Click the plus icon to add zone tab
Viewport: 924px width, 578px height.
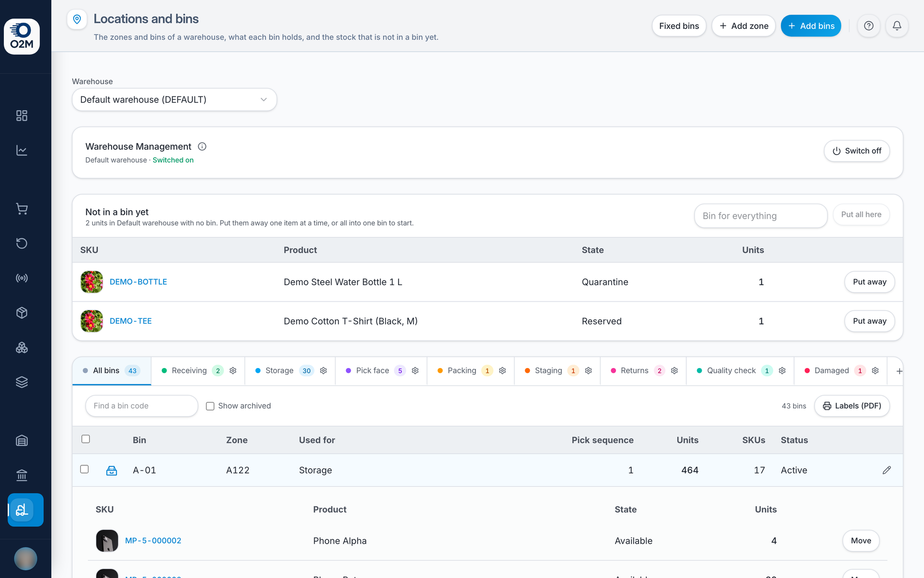click(899, 371)
